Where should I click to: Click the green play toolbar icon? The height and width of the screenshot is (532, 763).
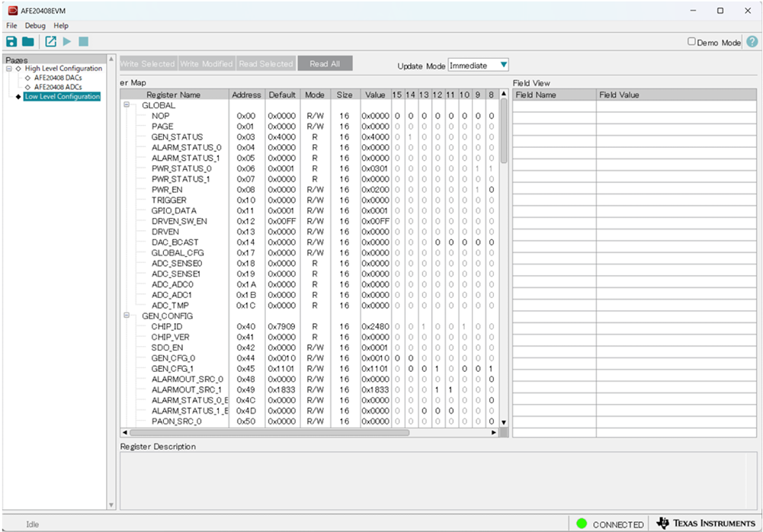[67, 42]
